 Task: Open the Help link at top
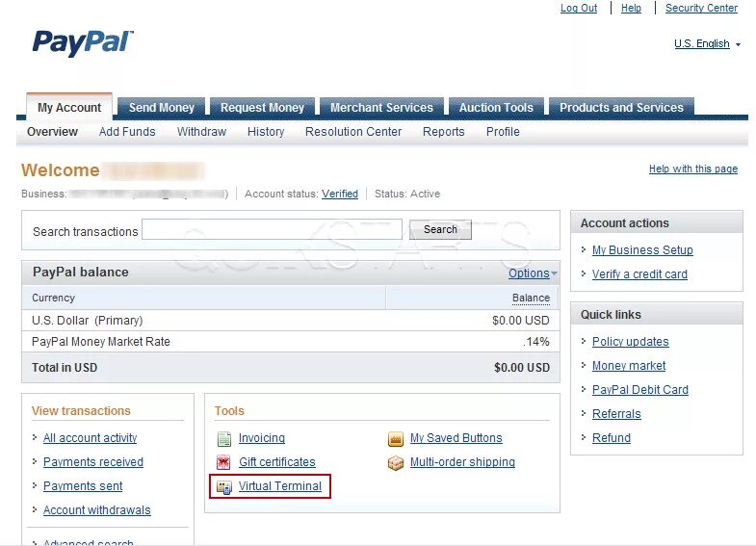pyautogui.click(x=631, y=8)
